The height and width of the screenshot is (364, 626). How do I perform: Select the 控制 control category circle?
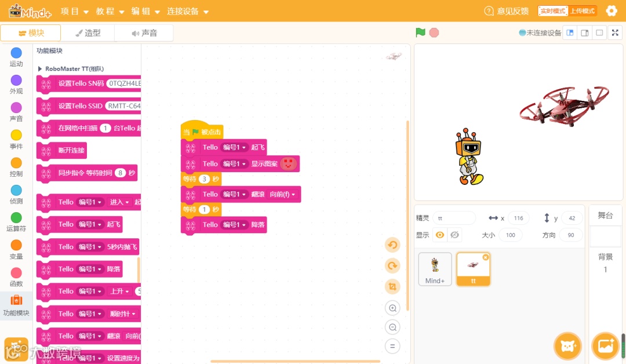pyautogui.click(x=16, y=163)
